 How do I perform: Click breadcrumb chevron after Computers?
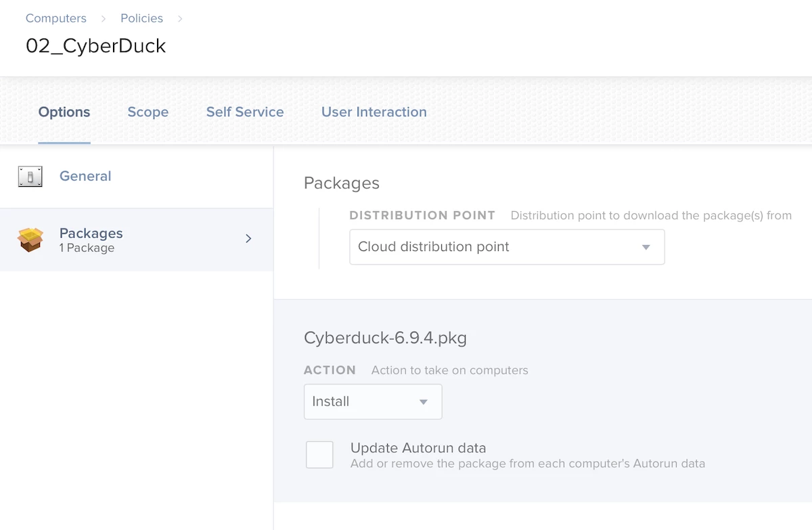pos(104,19)
